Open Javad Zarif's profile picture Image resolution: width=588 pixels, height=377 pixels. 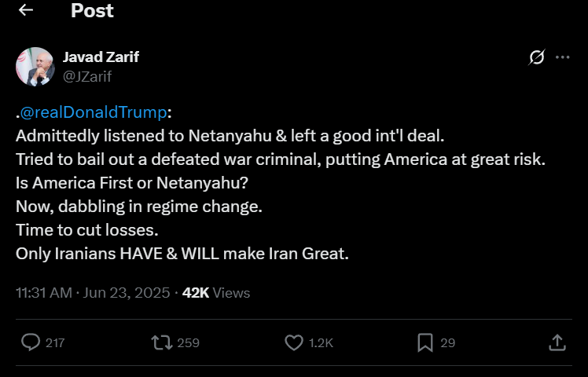35,67
